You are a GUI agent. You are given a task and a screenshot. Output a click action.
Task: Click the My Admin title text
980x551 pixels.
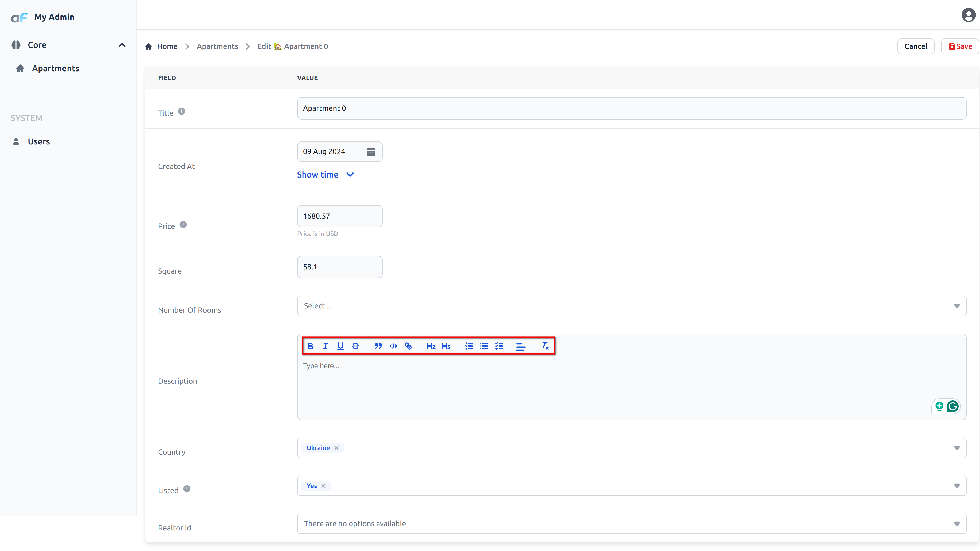pyautogui.click(x=54, y=17)
